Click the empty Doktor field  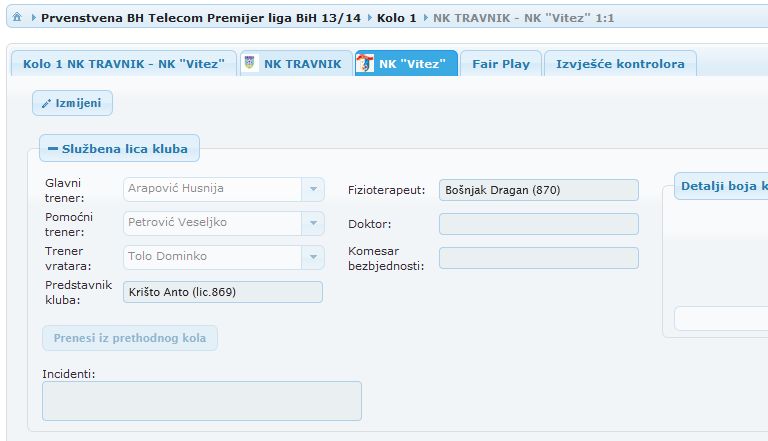539,224
